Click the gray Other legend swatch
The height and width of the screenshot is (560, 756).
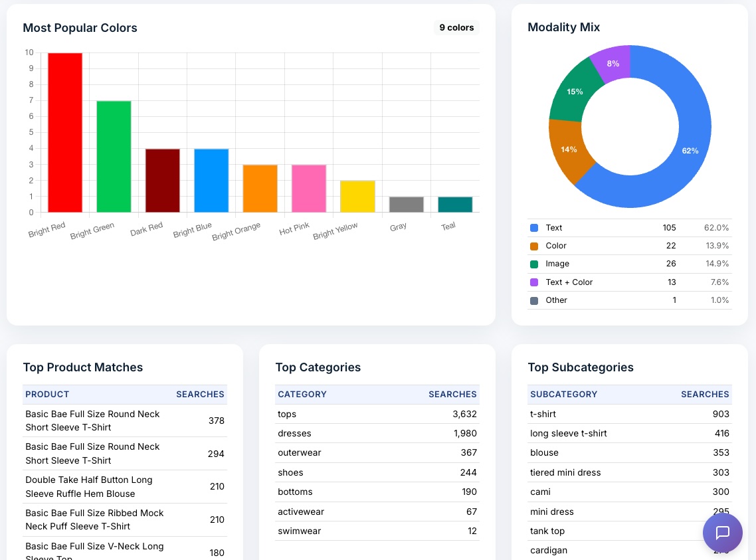click(533, 300)
